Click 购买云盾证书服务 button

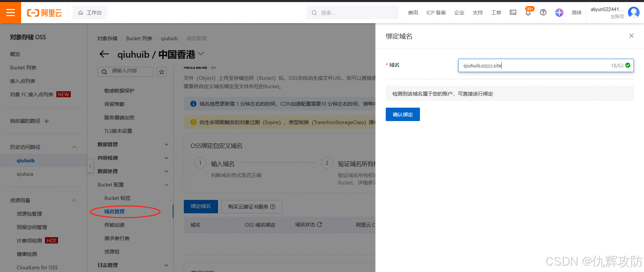[x=252, y=207]
